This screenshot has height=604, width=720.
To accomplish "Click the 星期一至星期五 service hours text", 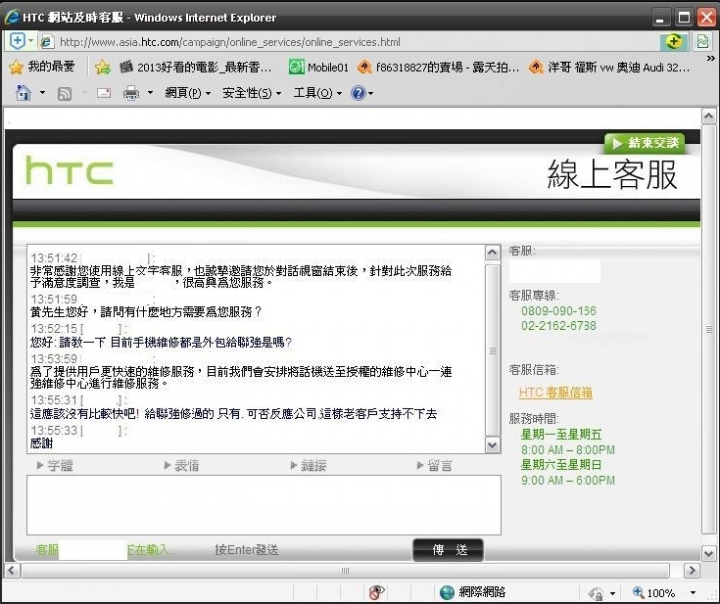I will click(x=561, y=434).
